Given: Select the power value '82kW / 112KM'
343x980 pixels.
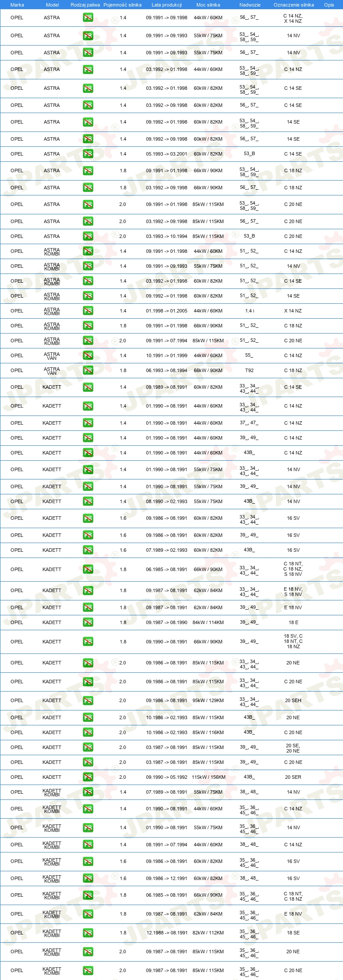Looking at the screenshot, I should (208, 933).
